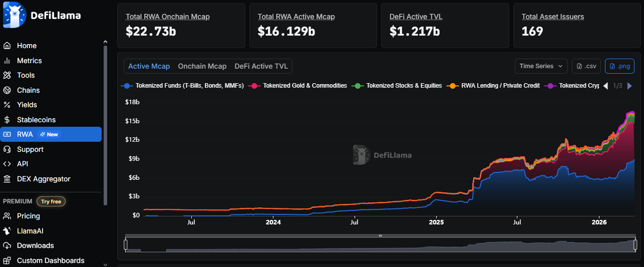The image size is (644, 267).
Task: Open Home via its sidebar icon
Action: pyautogui.click(x=7, y=46)
